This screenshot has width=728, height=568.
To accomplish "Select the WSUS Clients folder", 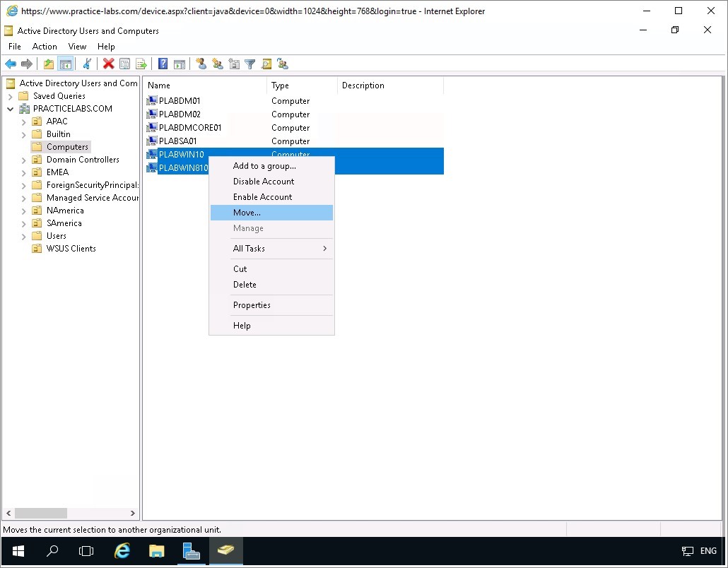I will coord(71,249).
